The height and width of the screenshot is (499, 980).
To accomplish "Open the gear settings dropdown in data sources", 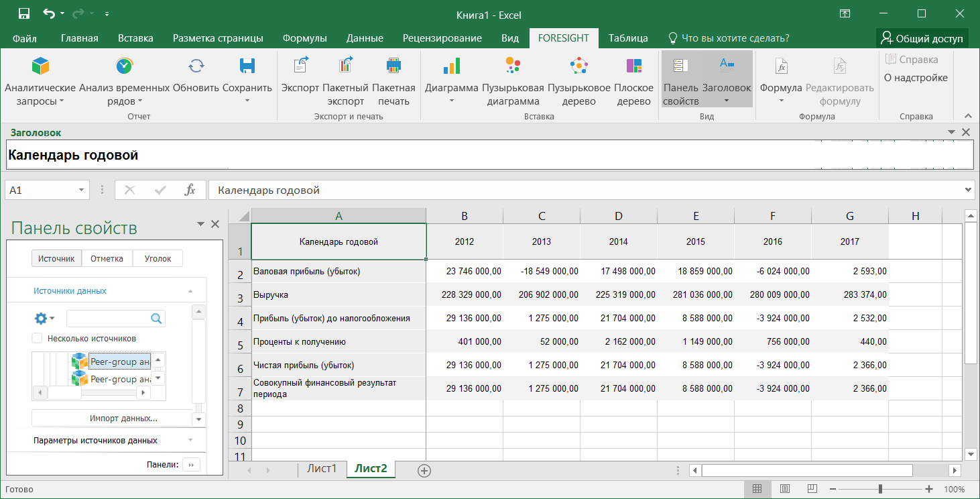I will click(45, 319).
